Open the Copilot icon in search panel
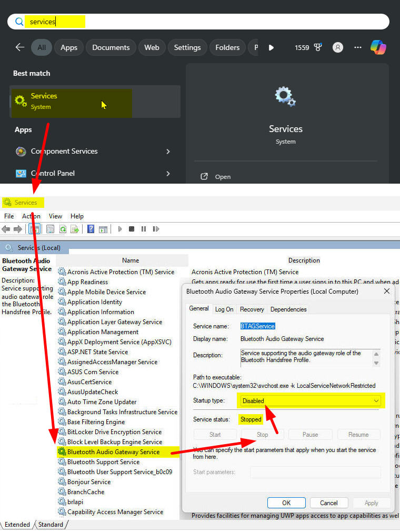This screenshot has width=400, height=532. pos(378,47)
